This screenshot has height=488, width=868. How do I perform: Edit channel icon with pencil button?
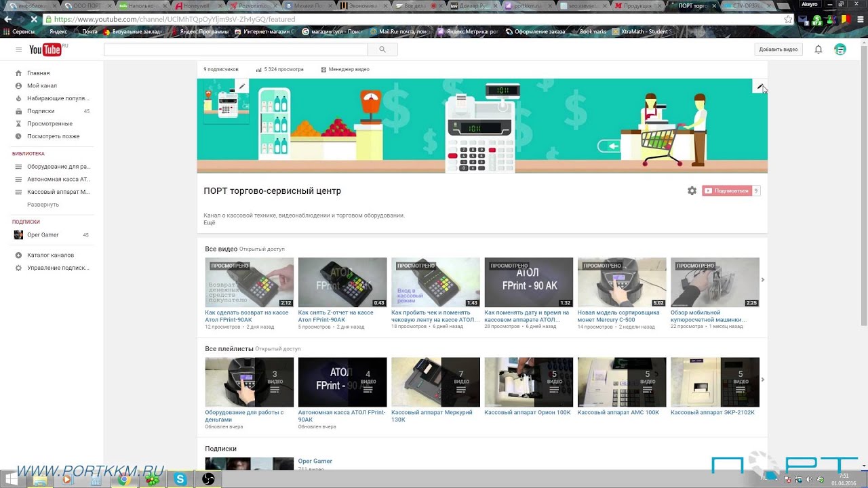[242, 86]
